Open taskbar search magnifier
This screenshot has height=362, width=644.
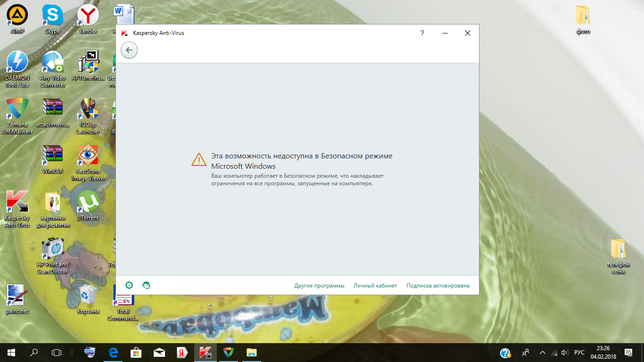tap(34, 352)
